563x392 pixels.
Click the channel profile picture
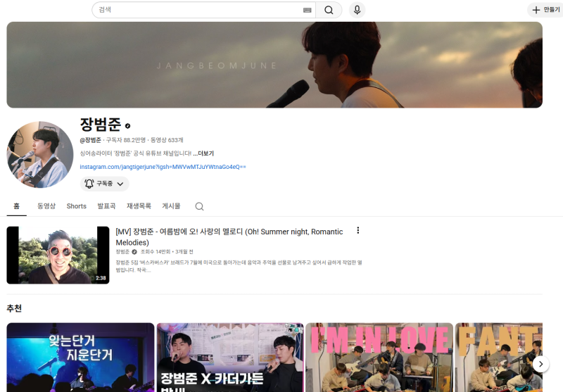[x=40, y=154]
